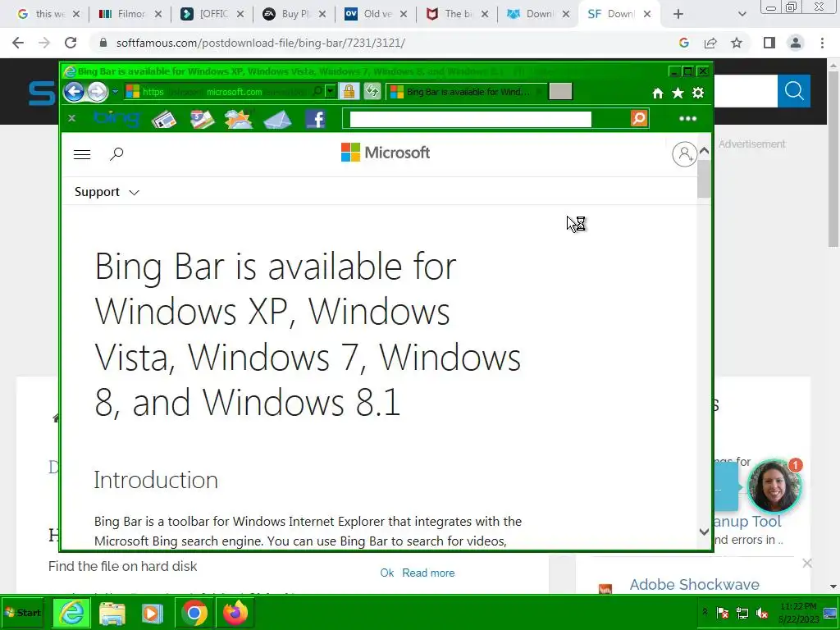The height and width of the screenshot is (630, 840).
Task: Open Chrome tab search dropdown
Action: [x=742, y=15]
